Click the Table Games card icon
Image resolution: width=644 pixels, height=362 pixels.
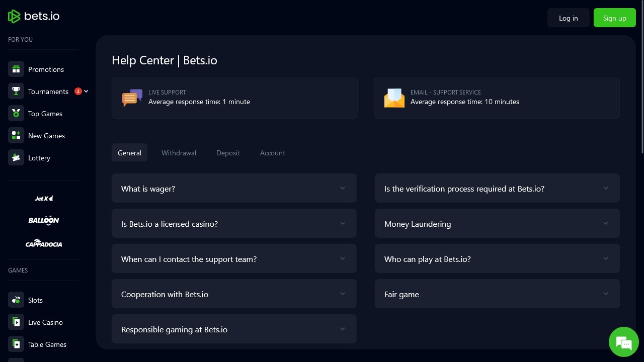(x=16, y=344)
